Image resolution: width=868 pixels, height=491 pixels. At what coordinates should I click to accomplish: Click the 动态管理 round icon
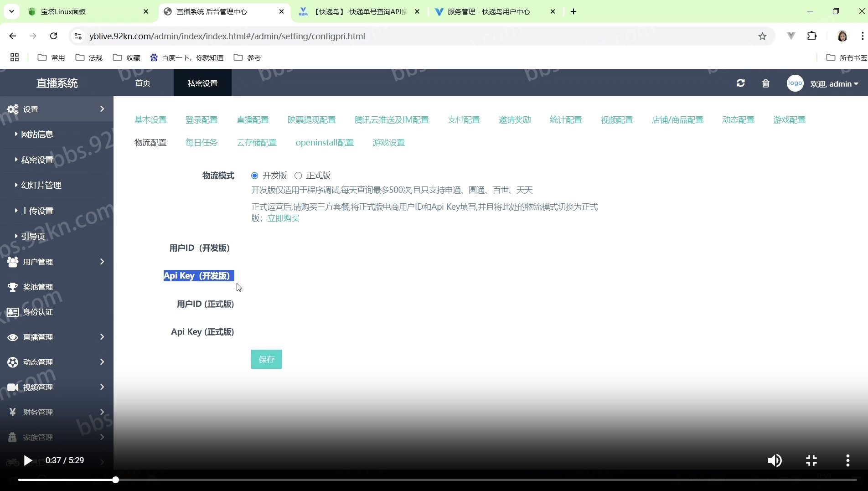point(13,362)
